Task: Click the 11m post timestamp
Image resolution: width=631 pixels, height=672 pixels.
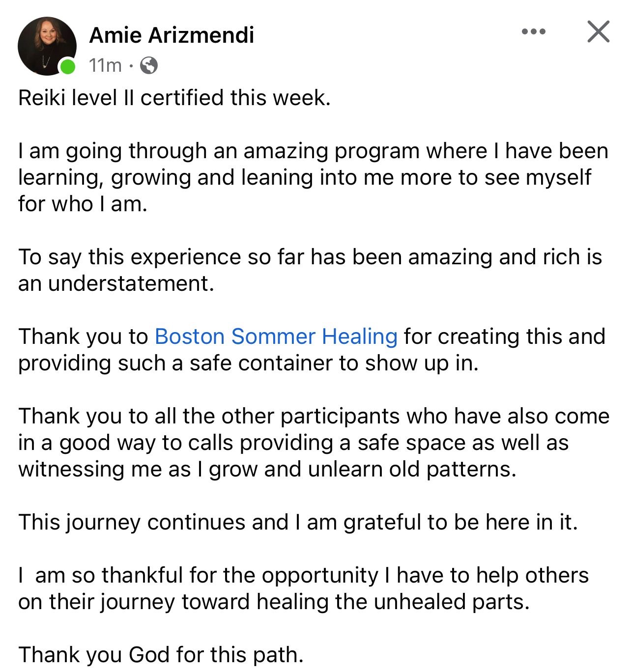Action: [105, 65]
